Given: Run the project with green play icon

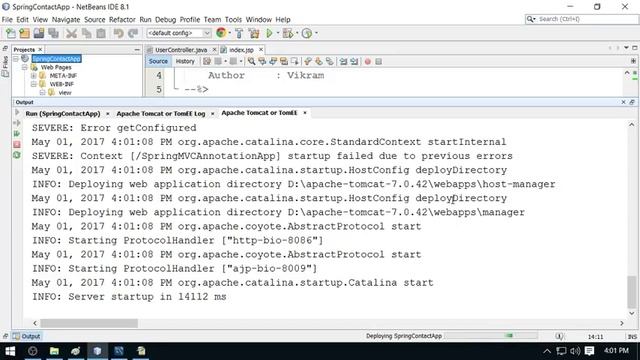Looking at the screenshot, I should click(x=269, y=33).
